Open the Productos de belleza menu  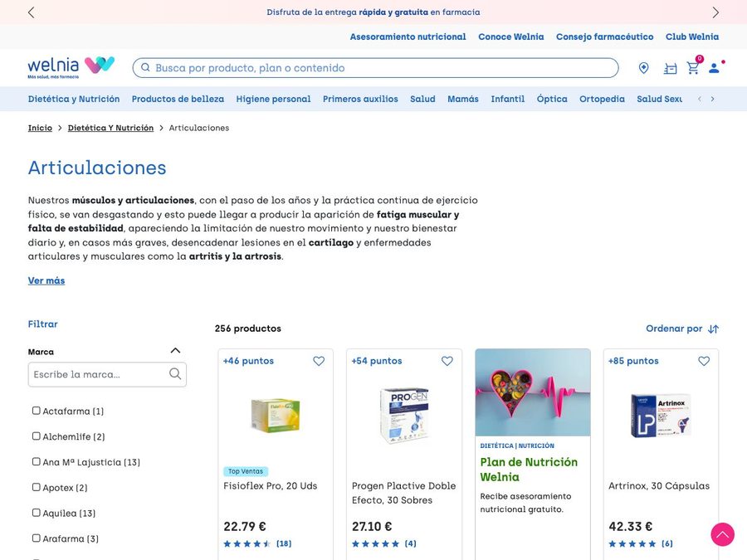(x=178, y=99)
